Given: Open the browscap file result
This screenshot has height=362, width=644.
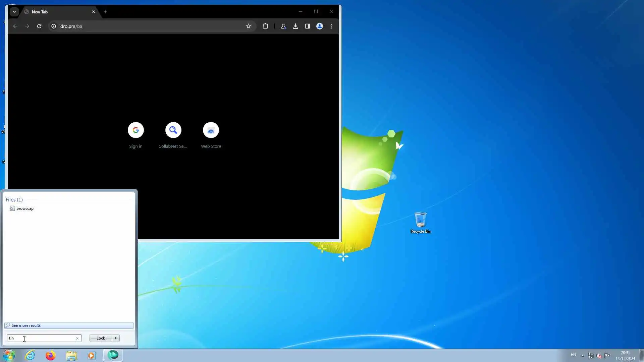Looking at the screenshot, I should pyautogui.click(x=25, y=208).
